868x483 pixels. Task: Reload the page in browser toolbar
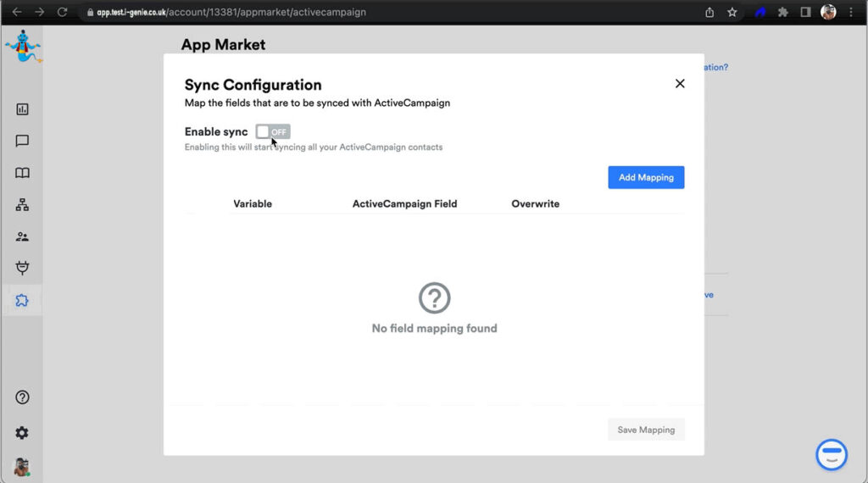coord(62,13)
